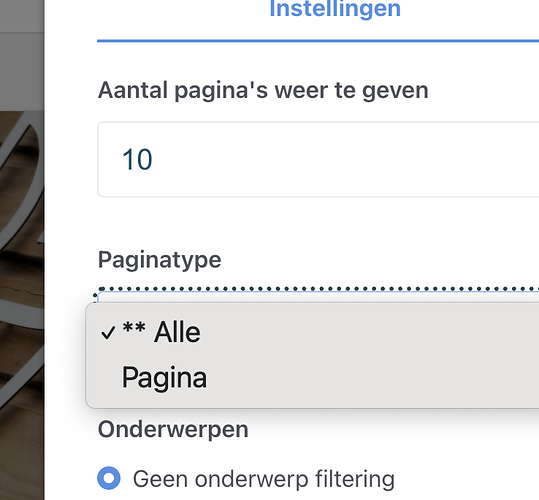Click the checkmark beside '** Alle'
The image size is (539, 500).
tap(108, 333)
